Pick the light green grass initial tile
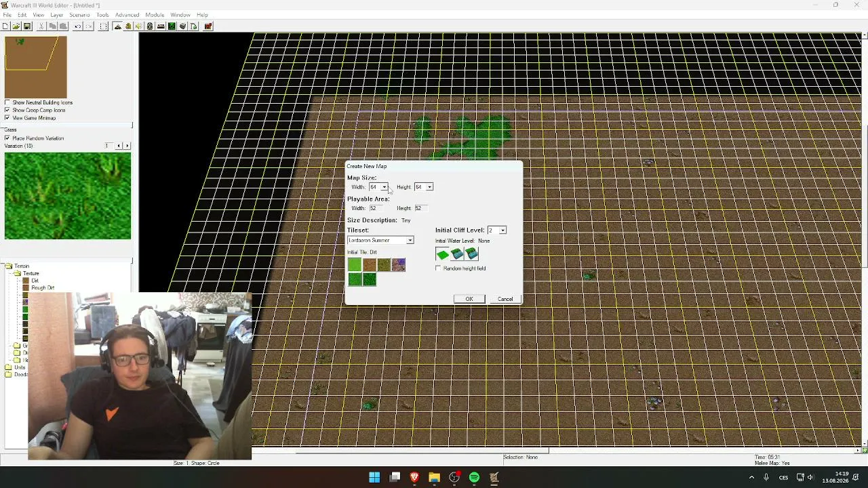The height and width of the screenshot is (488, 868). coord(355,265)
